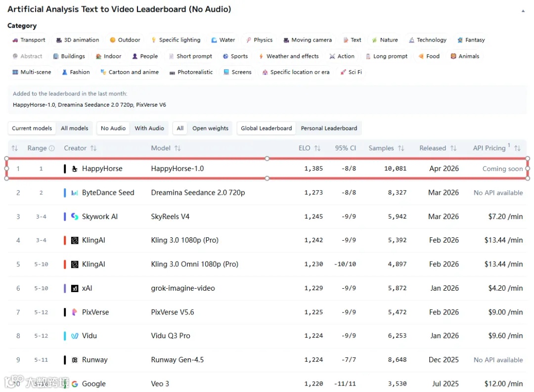The image size is (534, 392).
Task: Click the Vidu logo icon
Action: pos(75,336)
